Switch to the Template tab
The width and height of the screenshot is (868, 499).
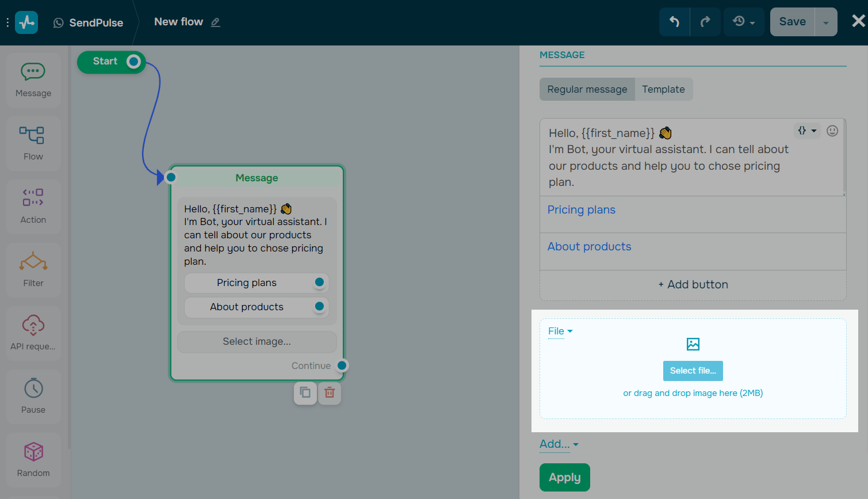point(663,89)
